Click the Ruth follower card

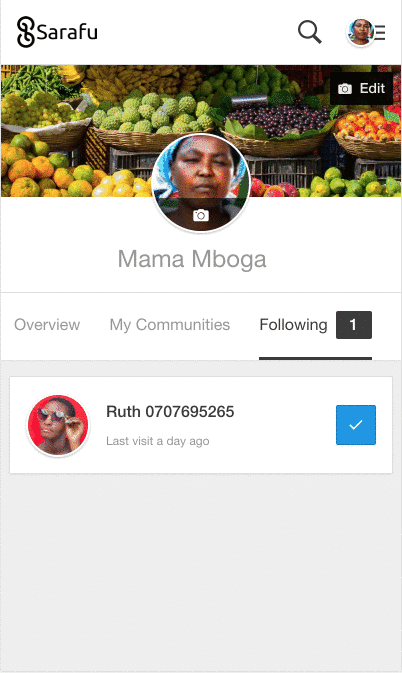point(201,425)
